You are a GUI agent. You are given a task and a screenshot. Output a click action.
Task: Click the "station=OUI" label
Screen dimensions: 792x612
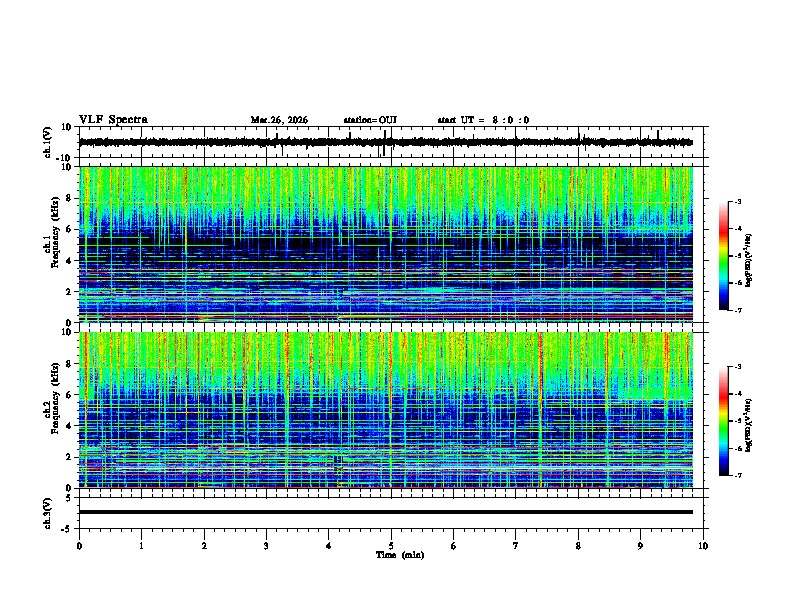tap(370, 120)
